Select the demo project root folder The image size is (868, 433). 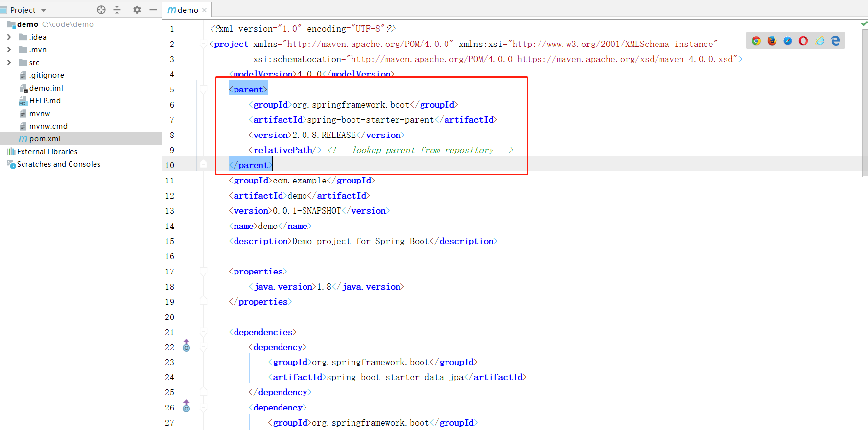pyautogui.click(x=27, y=24)
